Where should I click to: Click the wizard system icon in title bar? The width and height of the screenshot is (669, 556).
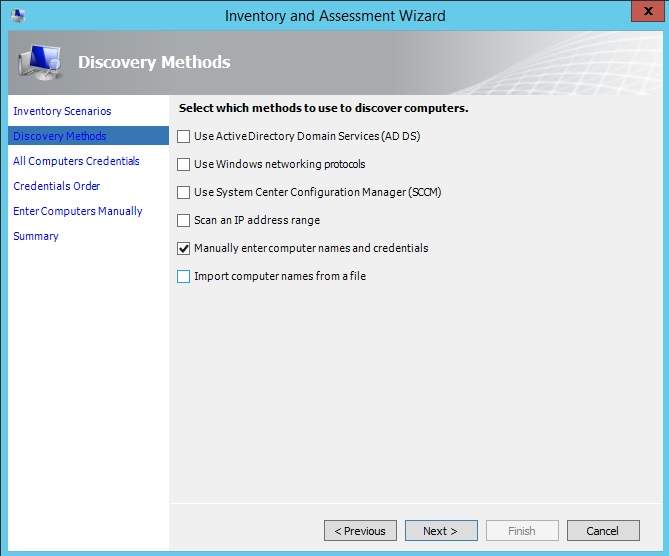[17, 15]
